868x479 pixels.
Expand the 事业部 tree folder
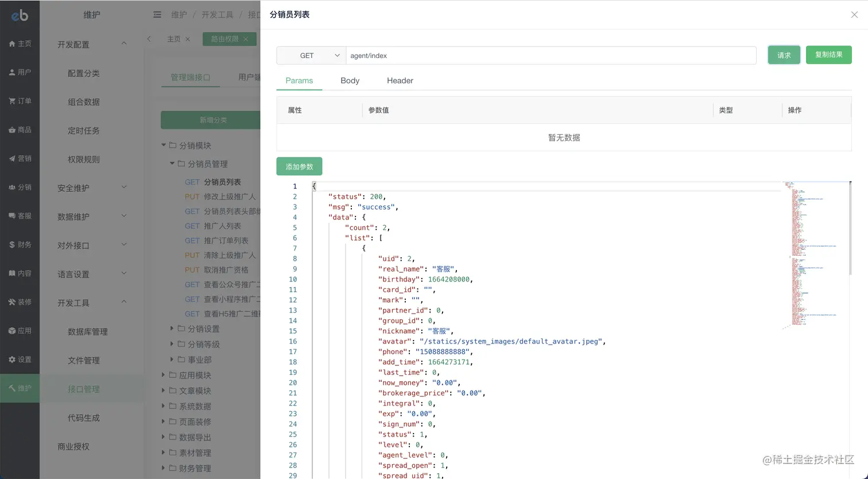click(172, 360)
